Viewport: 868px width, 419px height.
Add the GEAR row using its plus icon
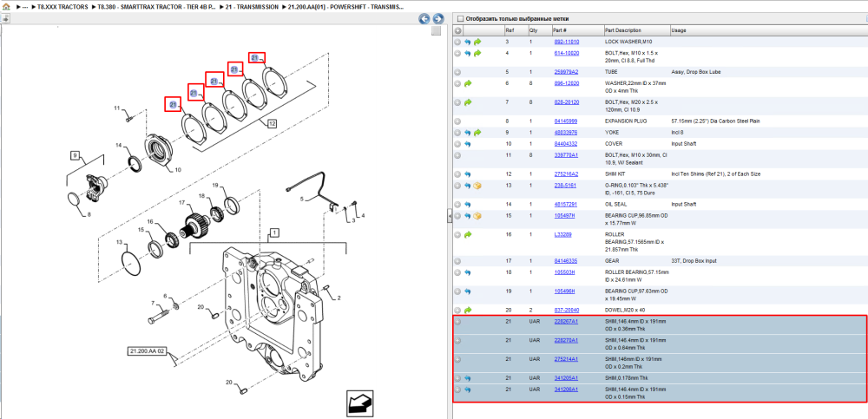(457, 261)
